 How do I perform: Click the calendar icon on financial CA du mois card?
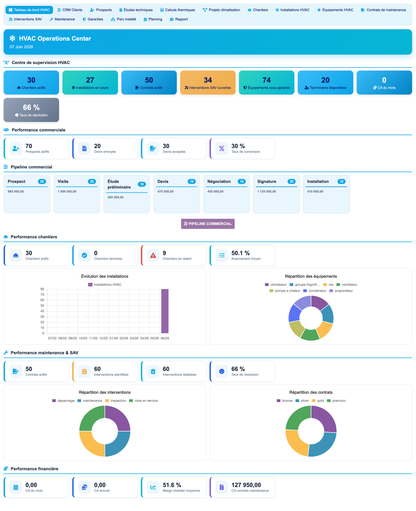pos(16,487)
